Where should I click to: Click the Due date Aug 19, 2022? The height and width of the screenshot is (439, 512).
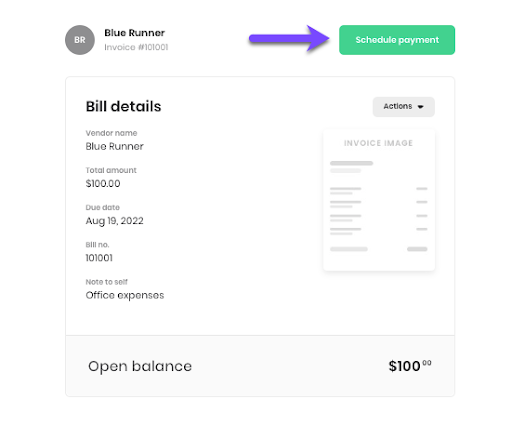pyautogui.click(x=114, y=221)
